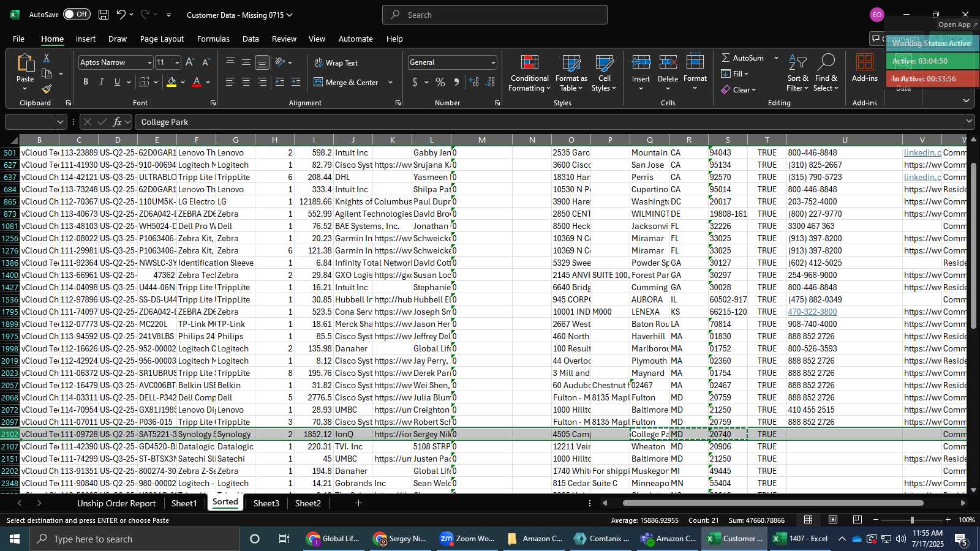Toggle AutoSave switch
Viewport: 980px width, 551px height.
click(x=77, y=14)
